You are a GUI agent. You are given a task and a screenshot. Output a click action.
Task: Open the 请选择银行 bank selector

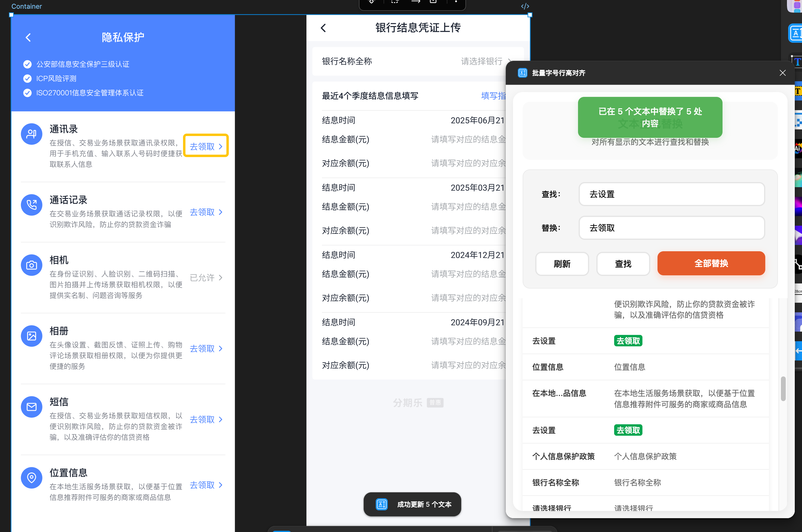482,61
